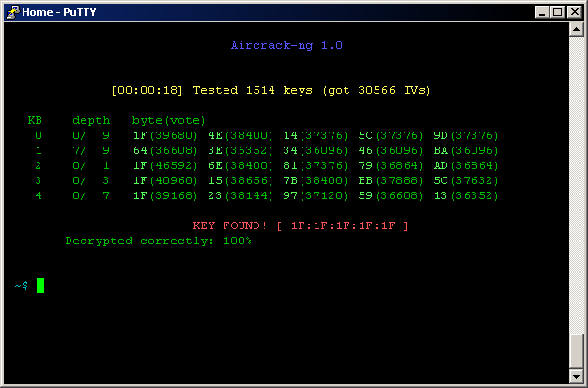Click the green terminal cursor block
Screen dimensions: 588x388
pos(40,286)
